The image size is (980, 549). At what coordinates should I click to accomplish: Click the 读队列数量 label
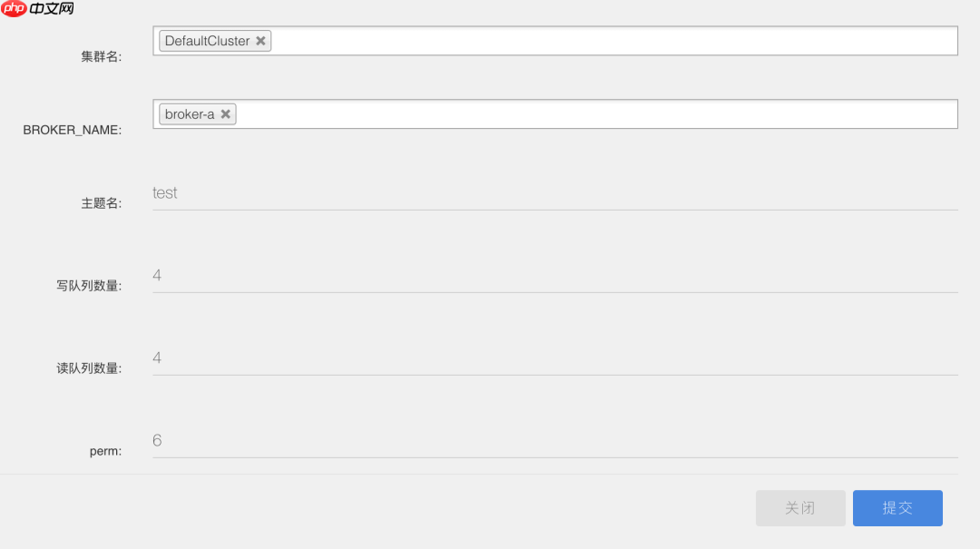tap(89, 368)
